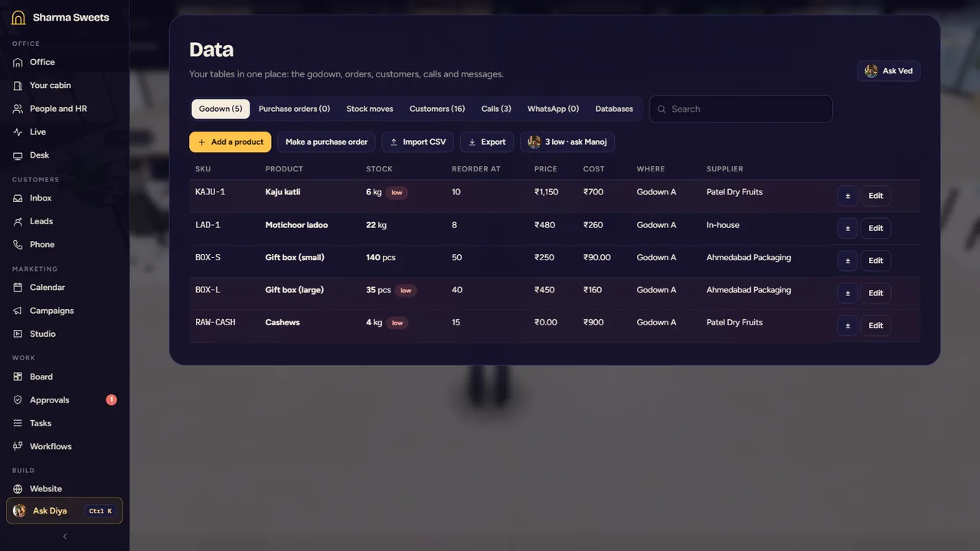Screen dimensions: 980x551
Task: Adjust stock for Kaju katli row
Action: click(x=848, y=196)
